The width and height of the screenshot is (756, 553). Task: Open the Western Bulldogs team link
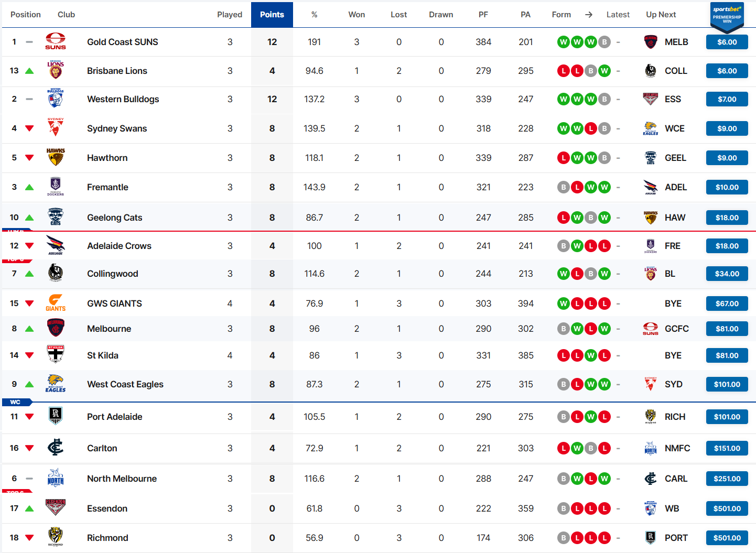pyautogui.click(x=123, y=99)
